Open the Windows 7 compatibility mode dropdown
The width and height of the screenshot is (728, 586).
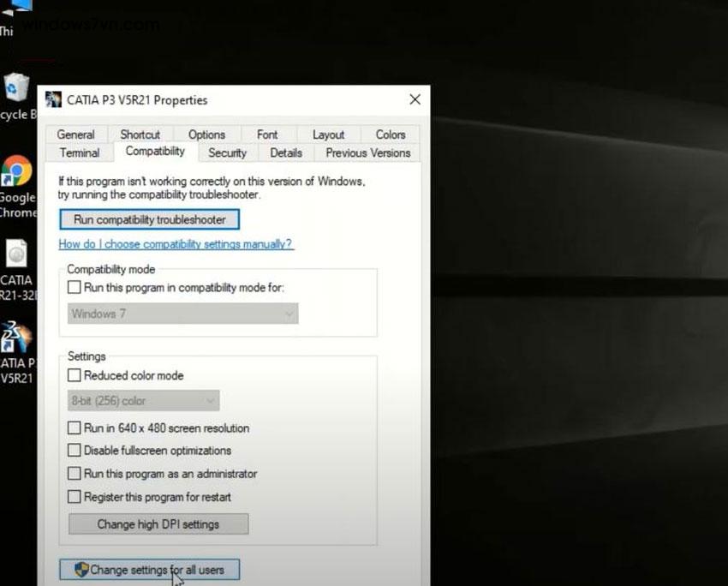(182, 314)
